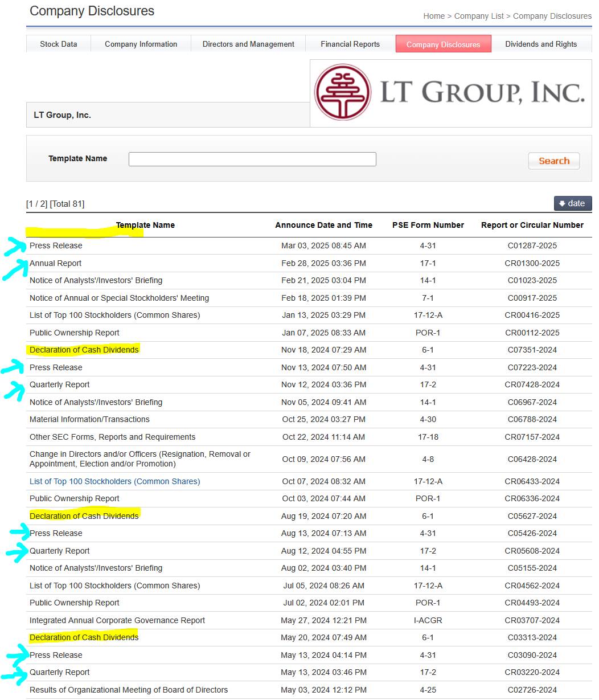Open the Stock Data tab
This screenshot has height=700, width=599.
tap(58, 44)
